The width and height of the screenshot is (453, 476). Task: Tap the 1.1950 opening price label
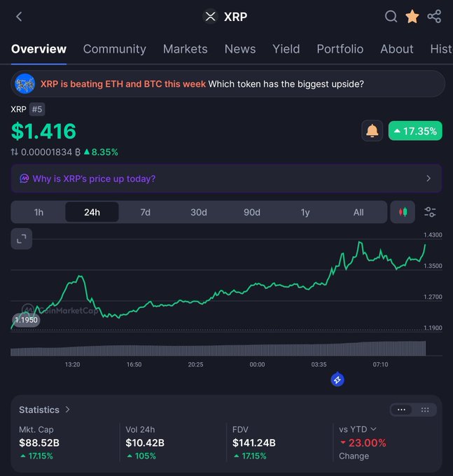[x=26, y=320]
